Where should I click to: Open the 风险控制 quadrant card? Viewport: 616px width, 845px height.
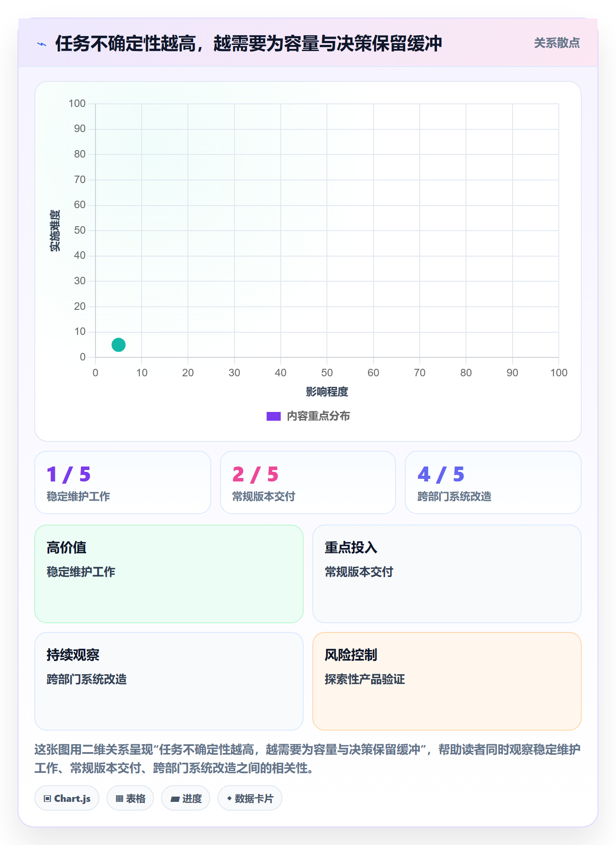447,681
